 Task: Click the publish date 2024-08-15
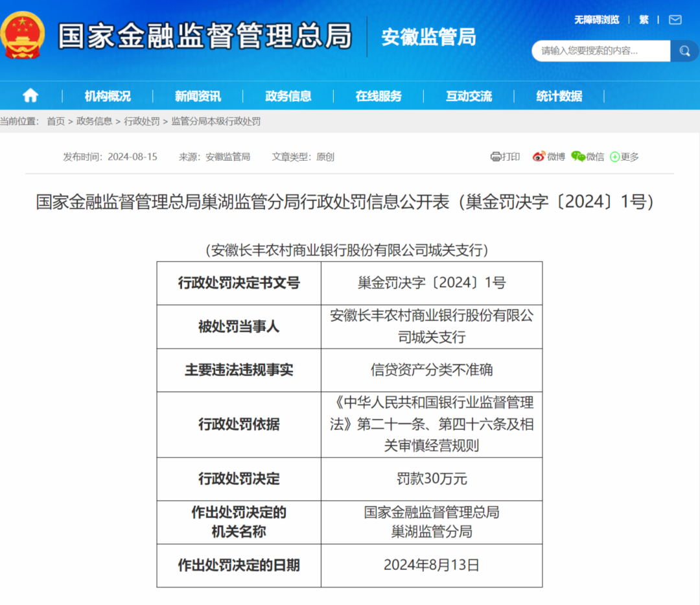133,157
